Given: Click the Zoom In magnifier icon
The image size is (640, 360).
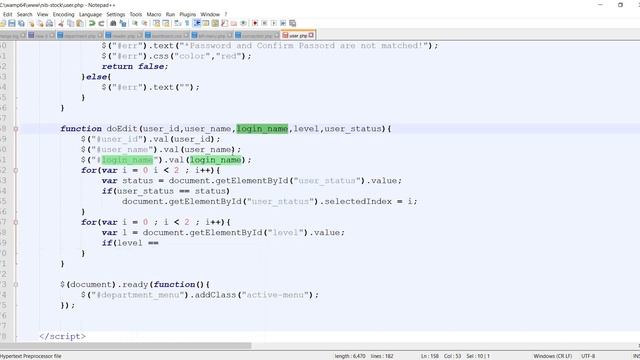Looking at the screenshot, I should [134, 23].
